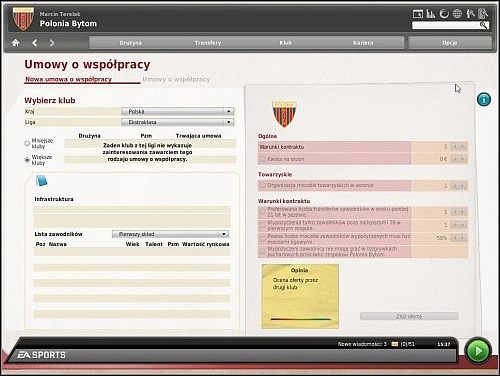Open the screenshot window icon in top toolbar
500x376 pixels.
[x=418, y=14]
